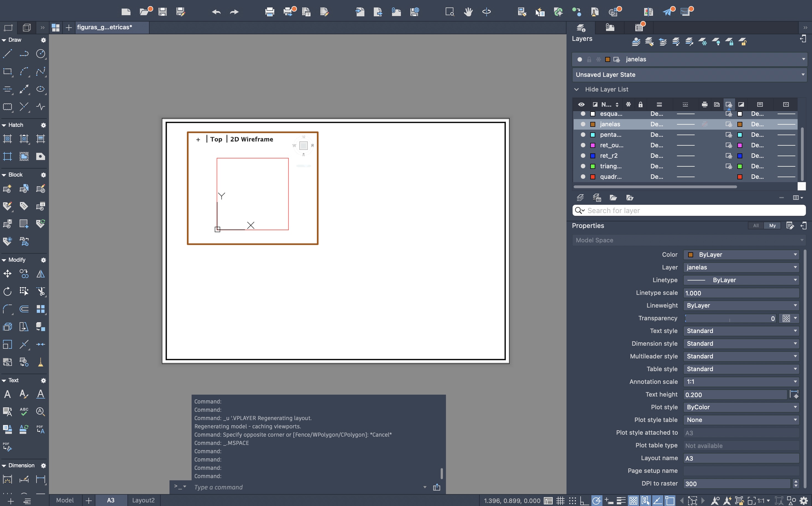
Task: Select the Line tool in Draw panel
Action: 7,54
